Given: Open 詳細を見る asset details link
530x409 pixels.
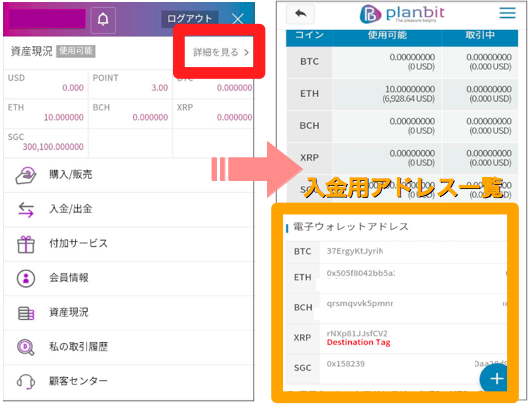Looking at the screenshot, I should (221, 52).
